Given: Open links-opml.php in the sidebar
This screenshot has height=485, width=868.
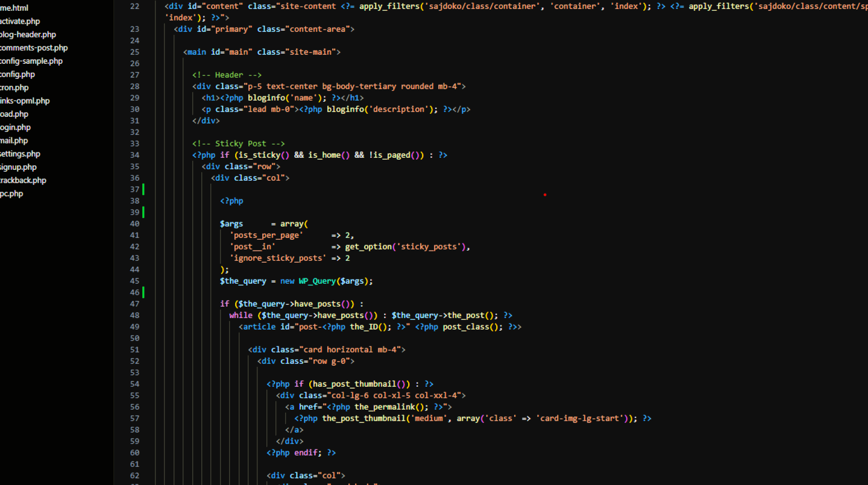Looking at the screenshot, I should 25,101.
